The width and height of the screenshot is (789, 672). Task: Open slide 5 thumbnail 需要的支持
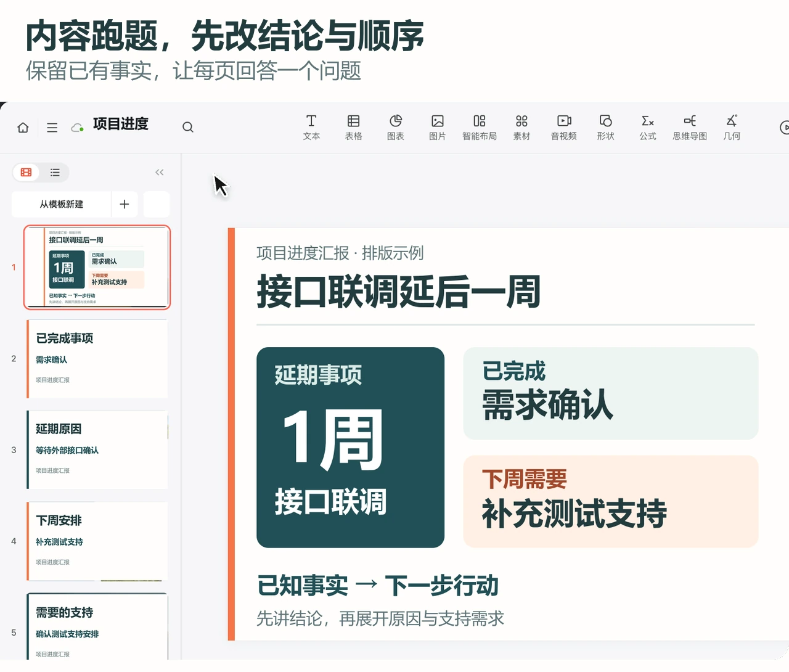(97, 626)
